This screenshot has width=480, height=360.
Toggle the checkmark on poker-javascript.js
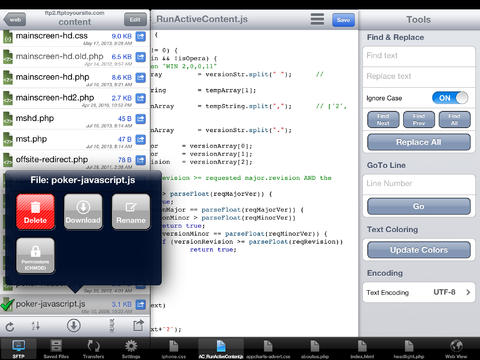coord(7,304)
